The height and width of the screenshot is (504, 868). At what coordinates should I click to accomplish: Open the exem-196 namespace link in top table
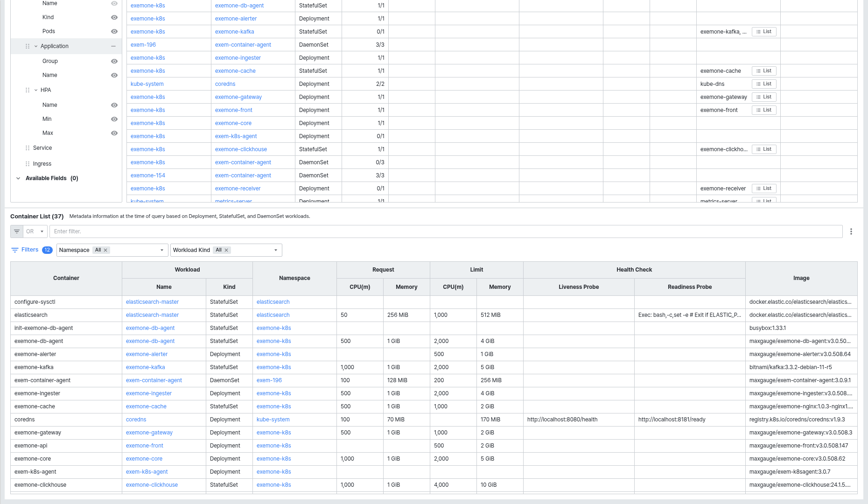pyautogui.click(x=143, y=45)
